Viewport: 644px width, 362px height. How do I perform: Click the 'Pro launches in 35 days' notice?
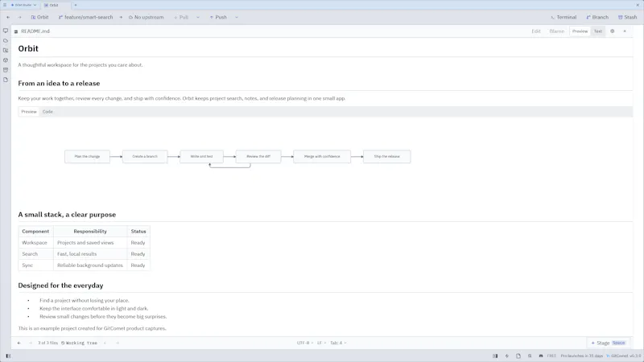(x=581, y=356)
